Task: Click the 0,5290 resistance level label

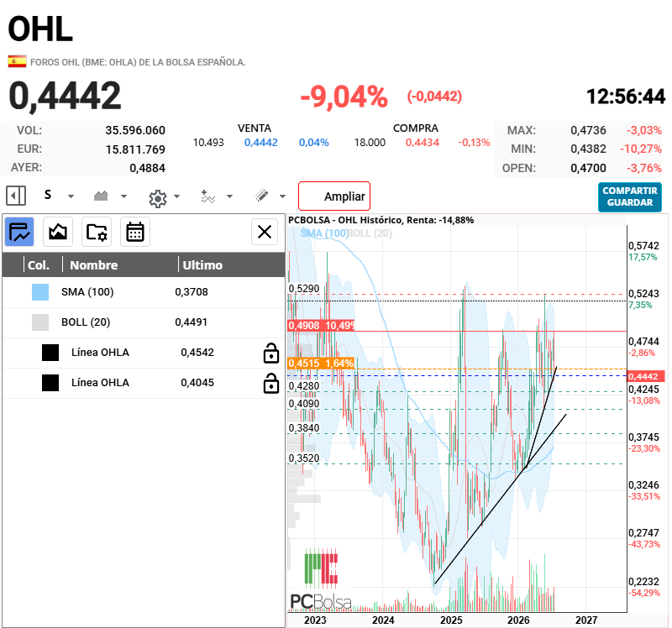Action: [304, 289]
